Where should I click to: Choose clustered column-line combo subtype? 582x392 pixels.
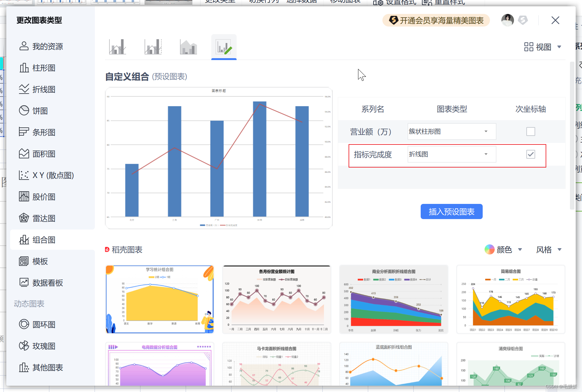(x=117, y=47)
